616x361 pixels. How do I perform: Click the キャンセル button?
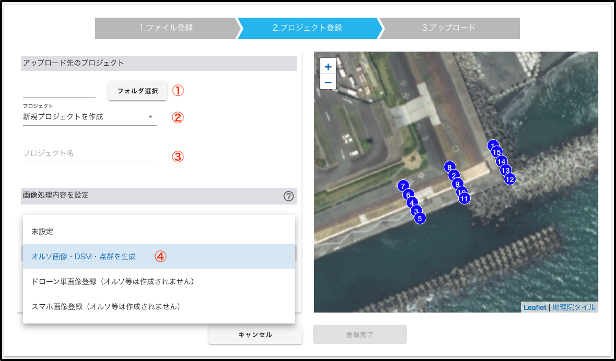[x=255, y=335]
